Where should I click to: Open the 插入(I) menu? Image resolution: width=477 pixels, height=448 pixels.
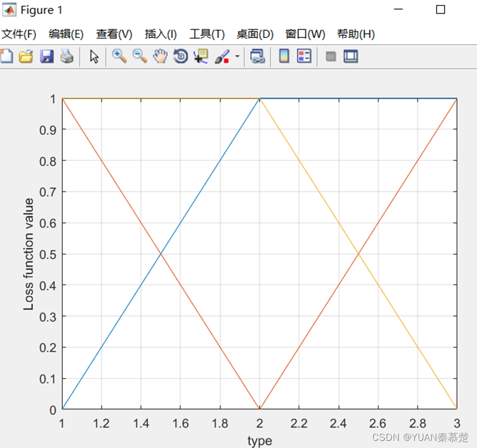160,34
